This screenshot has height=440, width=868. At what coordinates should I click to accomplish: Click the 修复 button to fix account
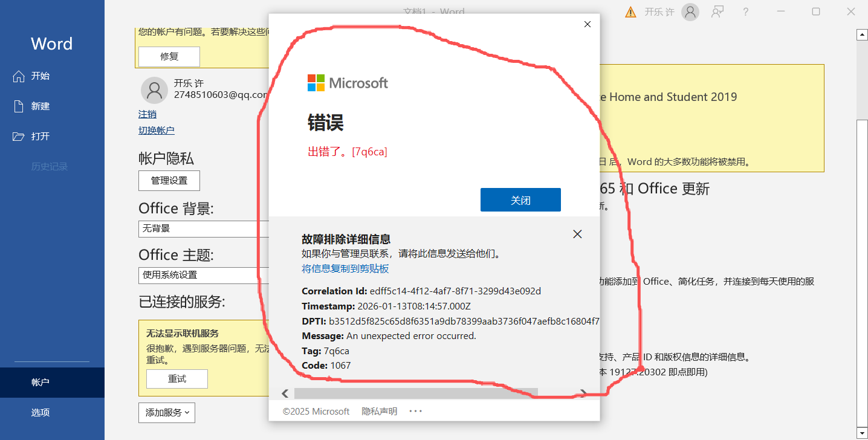pyautogui.click(x=169, y=56)
